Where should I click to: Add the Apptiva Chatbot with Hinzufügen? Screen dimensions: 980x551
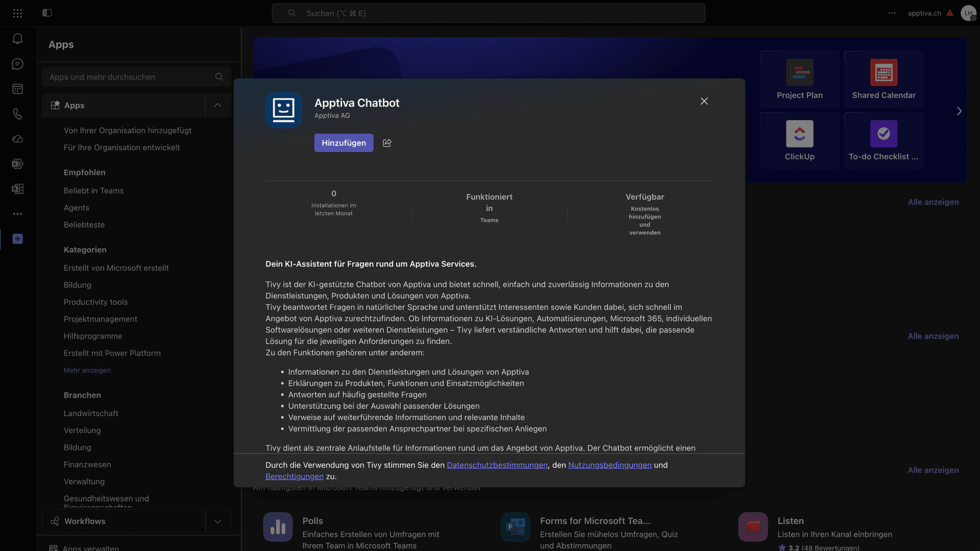point(344,143)
